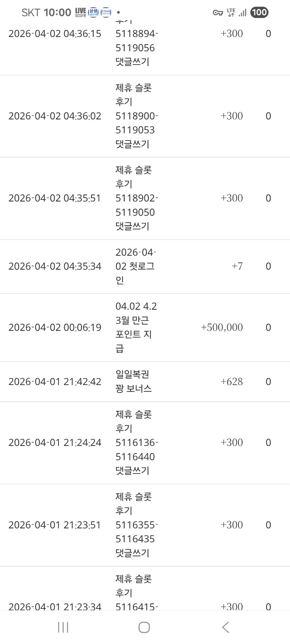
Task: Tap the 첫로그인 history entry
Action: tap(136, 266)
